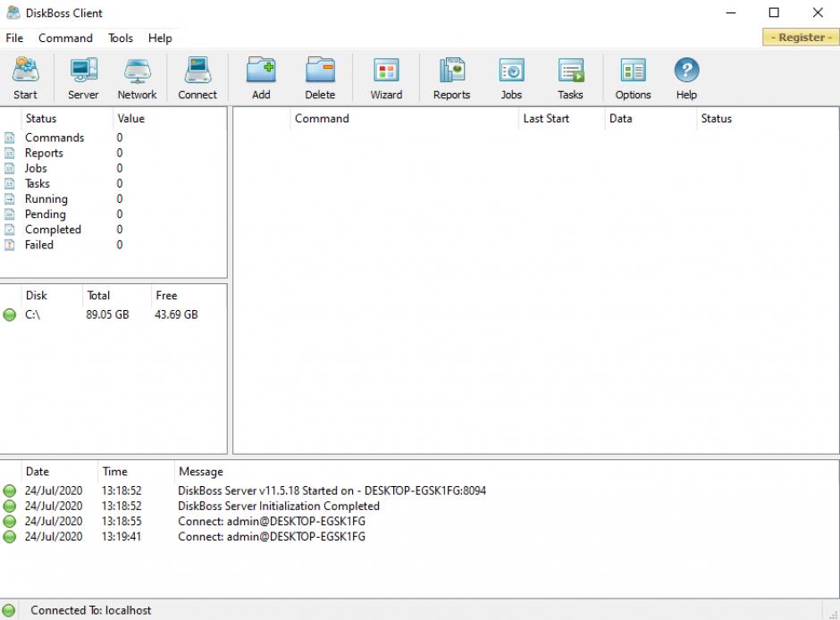Viewport: 840px width, 620px height.
Task: Click the Reports status row icon
Action: (10, 153)
